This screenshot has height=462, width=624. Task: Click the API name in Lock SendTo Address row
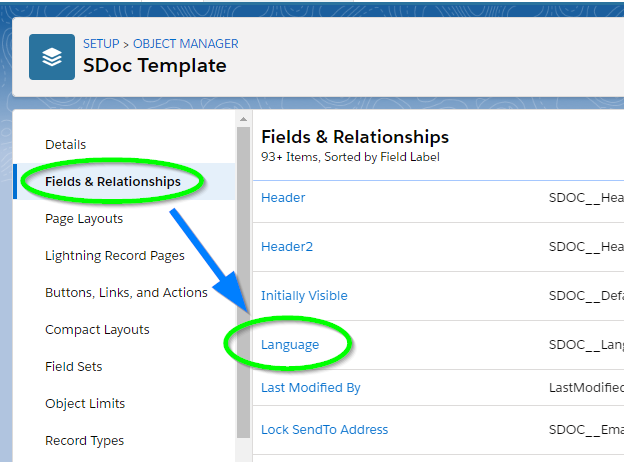(x=586, y=430)
